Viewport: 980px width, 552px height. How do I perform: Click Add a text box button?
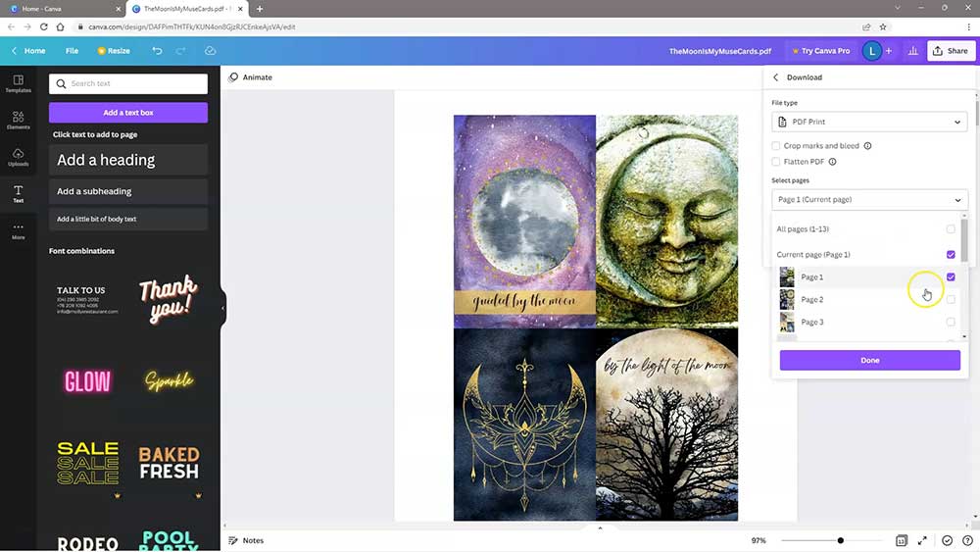(x=128, y=113)
